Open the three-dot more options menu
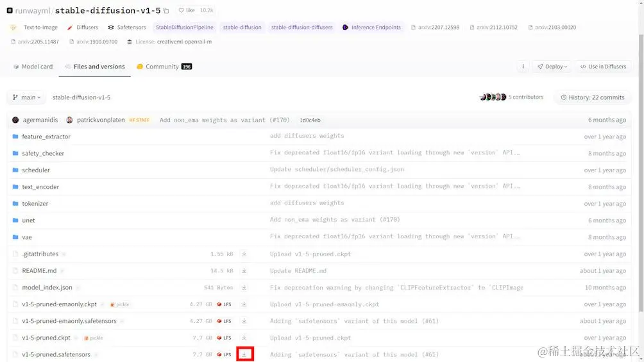The height and width of the screenshot is (362, 644). click(523, 67)
